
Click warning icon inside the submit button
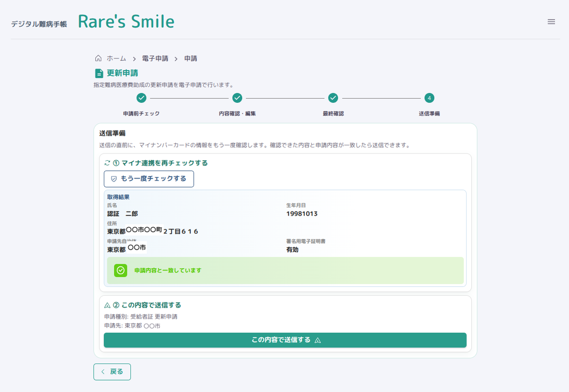click(318, 340)
